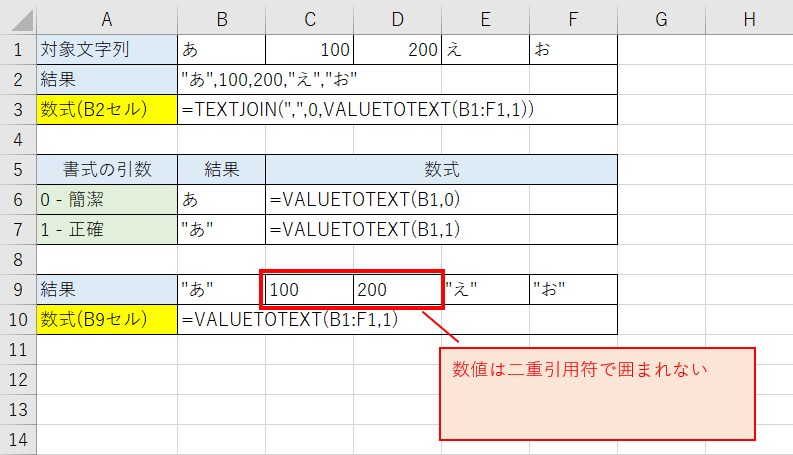Select row 14 header
The image size is (793, 455).
click(18, 439)
